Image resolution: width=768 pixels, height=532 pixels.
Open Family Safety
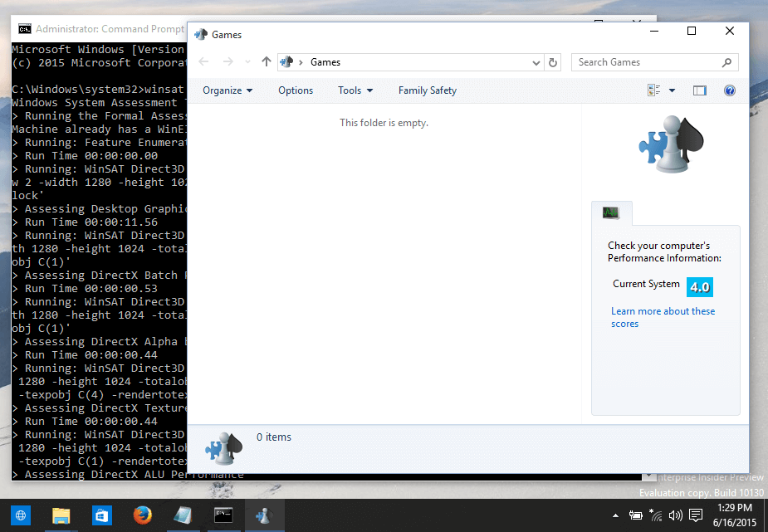427,90
